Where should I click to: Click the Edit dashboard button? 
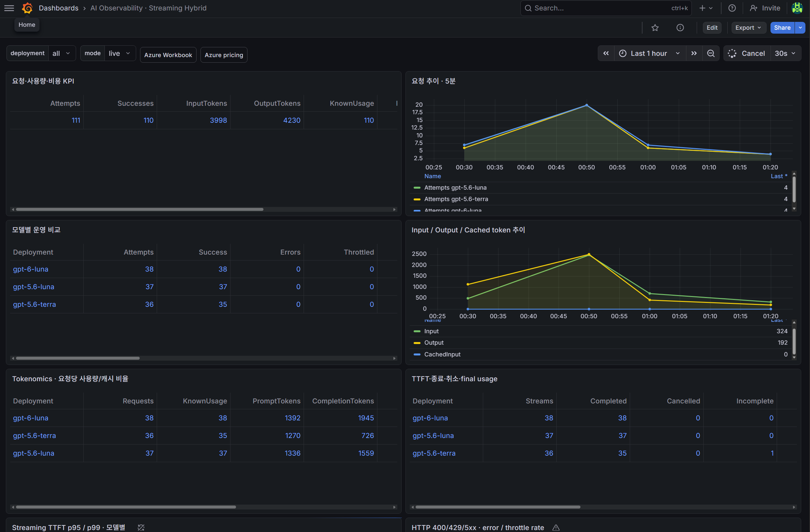(x=712, y=28)
